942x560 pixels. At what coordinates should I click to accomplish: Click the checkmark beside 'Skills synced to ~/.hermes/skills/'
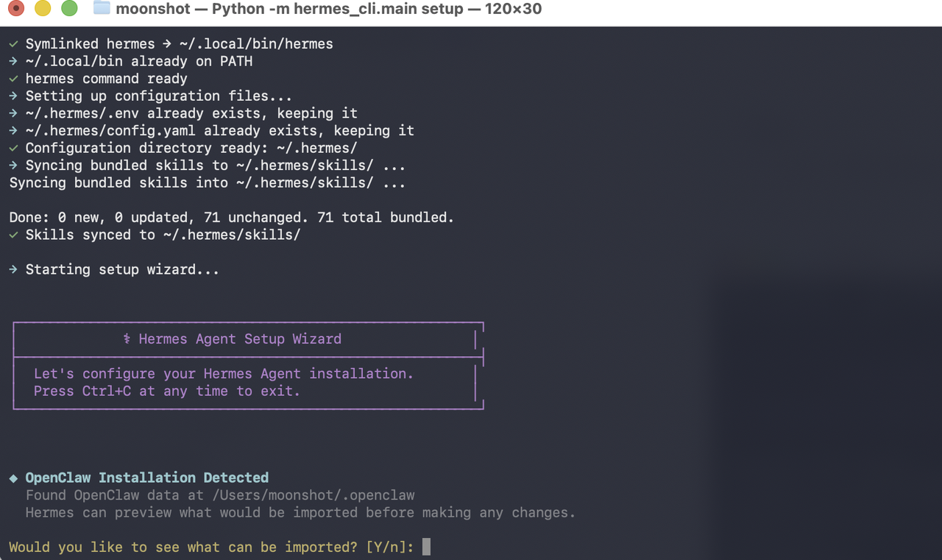(x=13, y=234)
